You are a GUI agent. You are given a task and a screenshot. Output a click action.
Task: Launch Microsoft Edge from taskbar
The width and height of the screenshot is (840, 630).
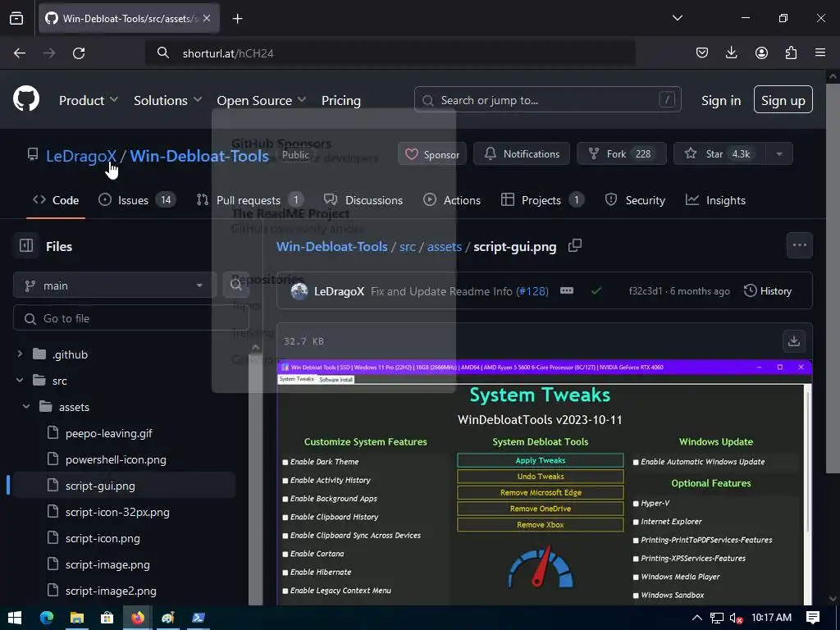(x=47, y=618)
